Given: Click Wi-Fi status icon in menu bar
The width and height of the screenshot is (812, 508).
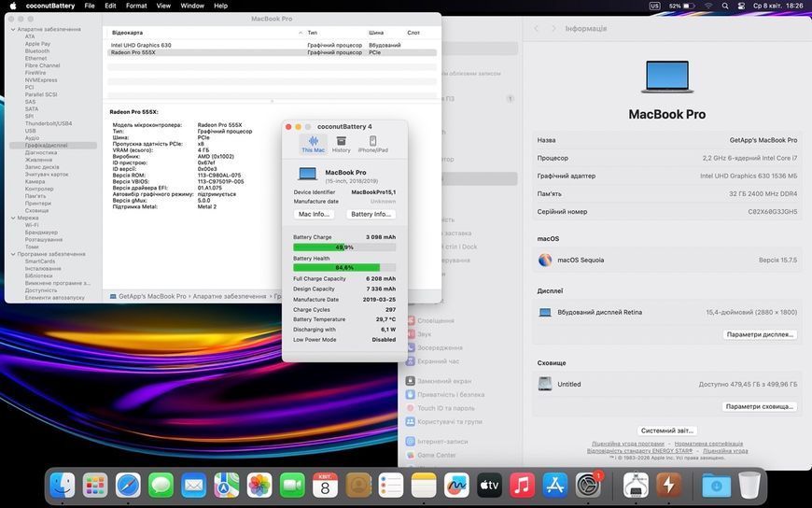Looking at the screenshot, I should (x=707, y=6).
